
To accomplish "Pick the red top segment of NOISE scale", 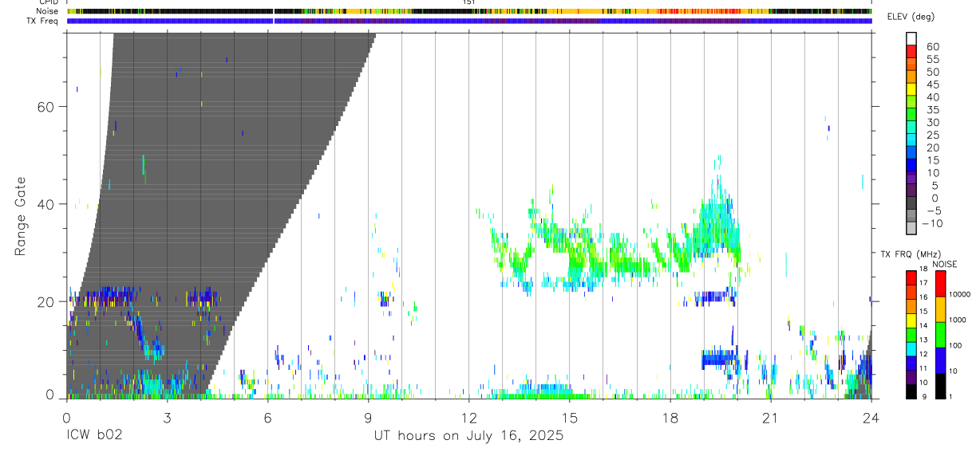I will click(x=941, y=283).
